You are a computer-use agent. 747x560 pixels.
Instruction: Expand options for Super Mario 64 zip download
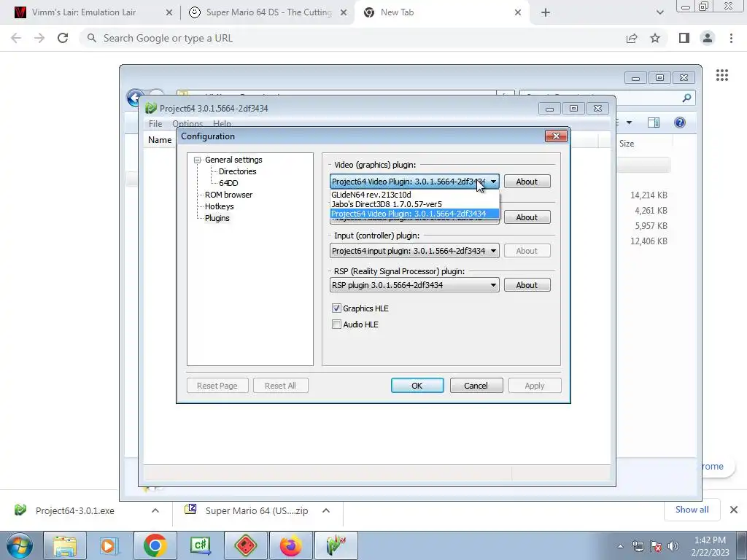point(326,510)
